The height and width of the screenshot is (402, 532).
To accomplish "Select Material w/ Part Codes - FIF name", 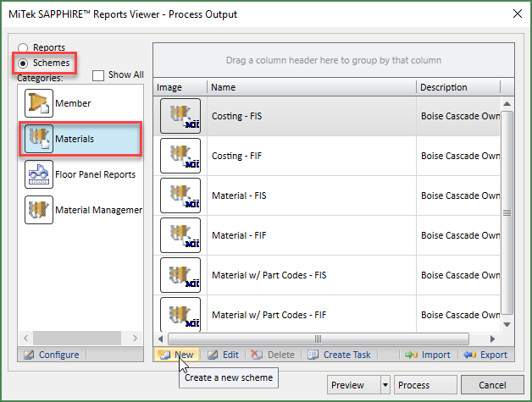I will [x=312, y=315].
